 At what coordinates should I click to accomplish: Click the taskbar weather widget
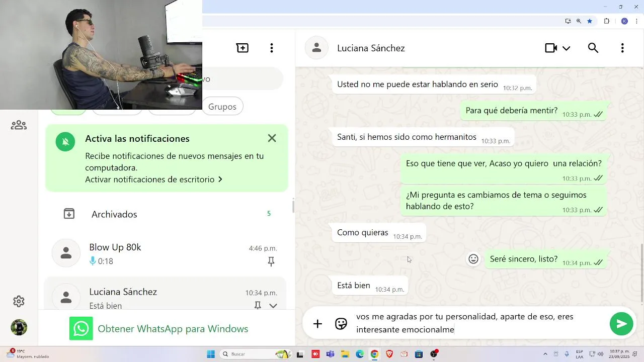coord(28,354)
